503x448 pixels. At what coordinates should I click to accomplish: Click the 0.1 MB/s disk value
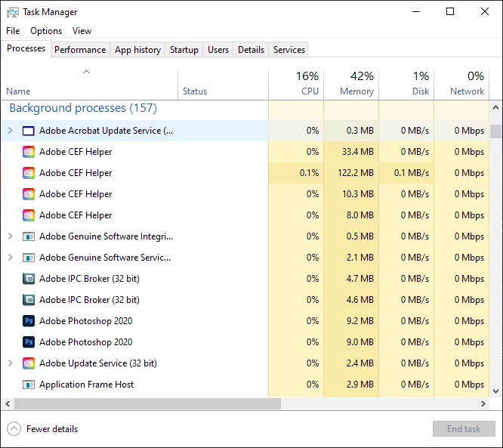412,173
